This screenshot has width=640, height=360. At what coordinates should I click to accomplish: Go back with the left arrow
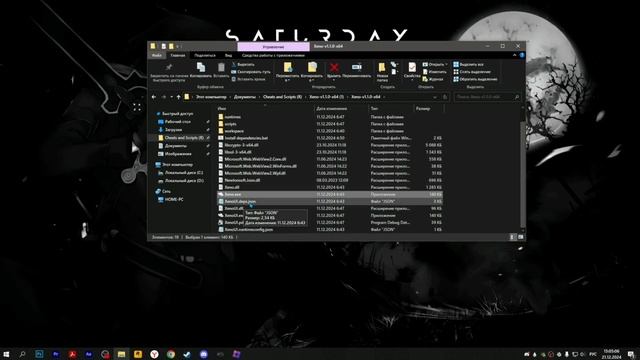[154, 97]
